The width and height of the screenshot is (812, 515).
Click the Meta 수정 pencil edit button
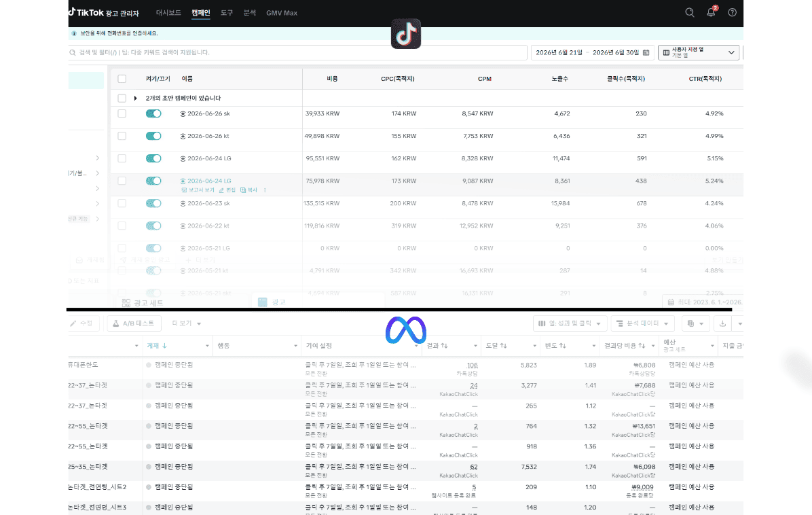click(x=81, y=323)
